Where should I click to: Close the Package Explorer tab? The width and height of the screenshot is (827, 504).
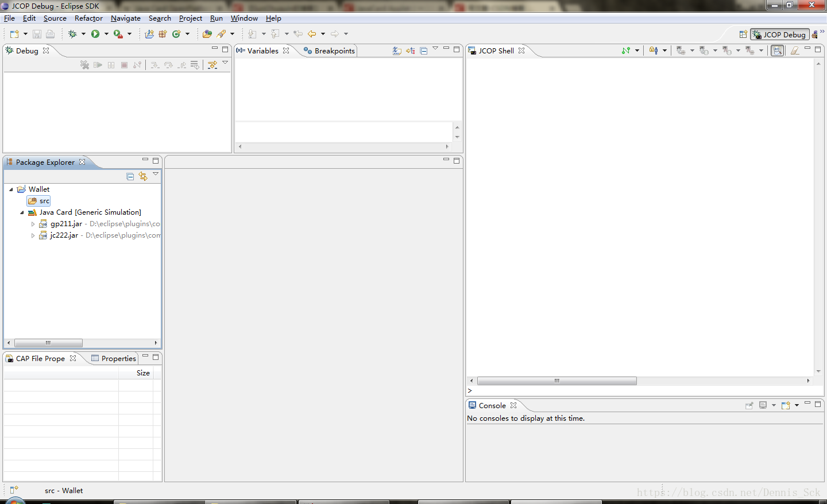(82, 162)
